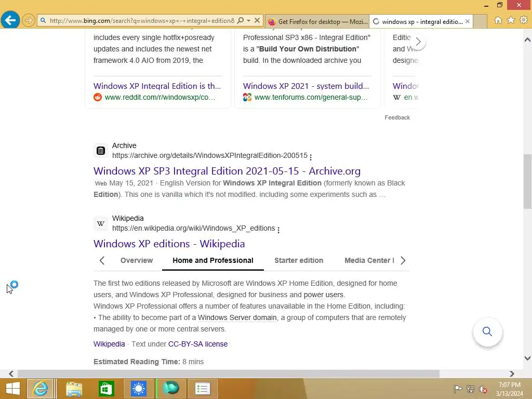This screenshot has width=532, height=399.
Task: Click Internet Explorer taskbar icon
Action: [41, 389]
